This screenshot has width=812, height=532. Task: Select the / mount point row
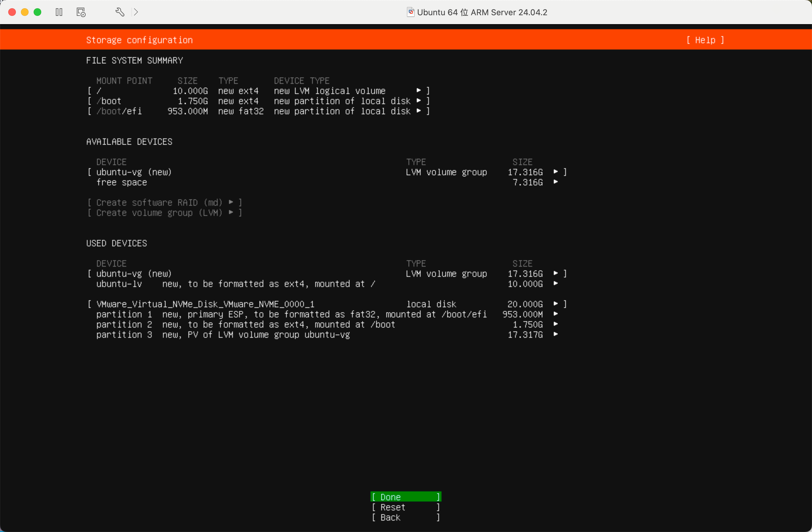tap(259, 91)
